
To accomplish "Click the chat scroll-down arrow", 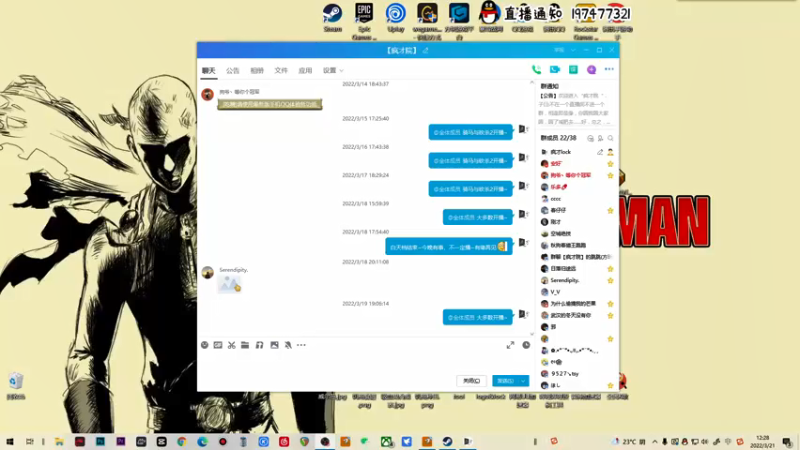I will click(532, 334).
